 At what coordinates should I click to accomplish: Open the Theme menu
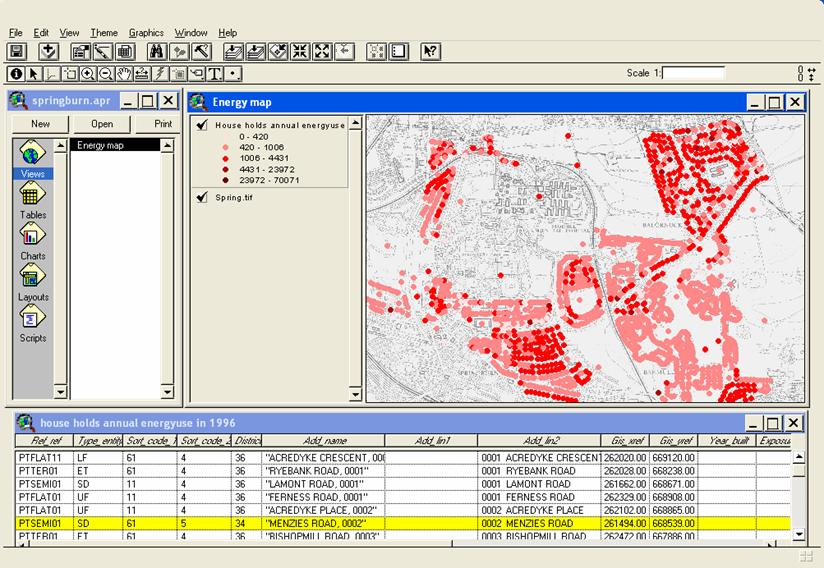click(103, 33)
